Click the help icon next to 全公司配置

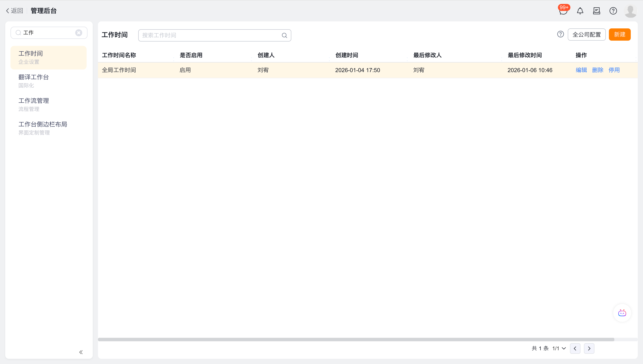(x=560, y=34)
